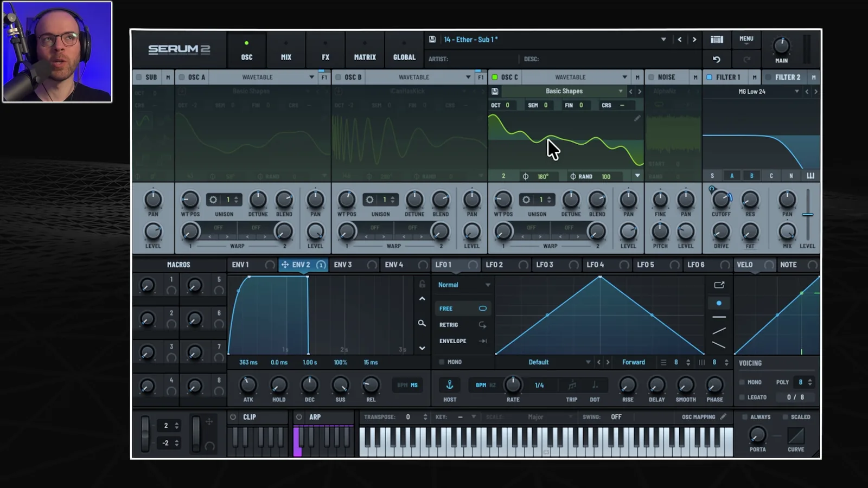This screenshot has height=488, width=868.
Task: Select previous OSC C wavetable
Action: 630,92
